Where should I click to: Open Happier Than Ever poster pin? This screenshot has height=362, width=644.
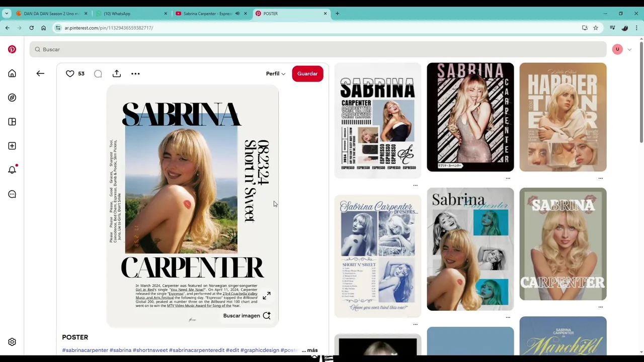pos(563,117)
